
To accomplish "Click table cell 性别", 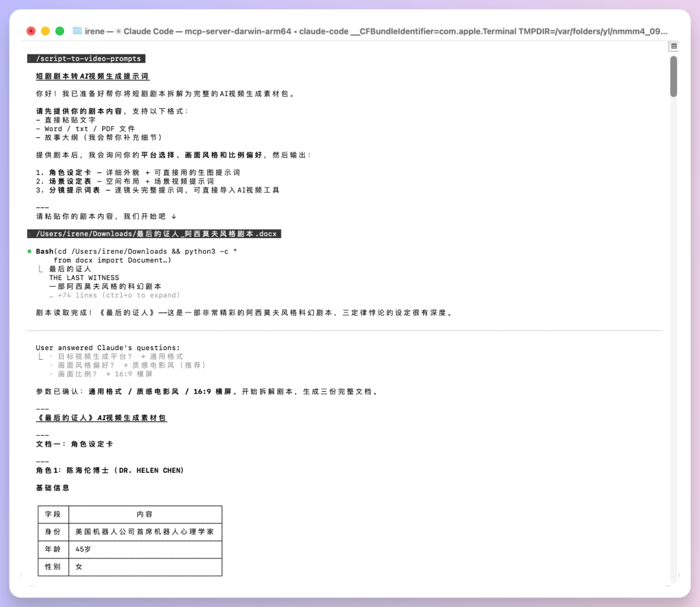I will (53, 567).
